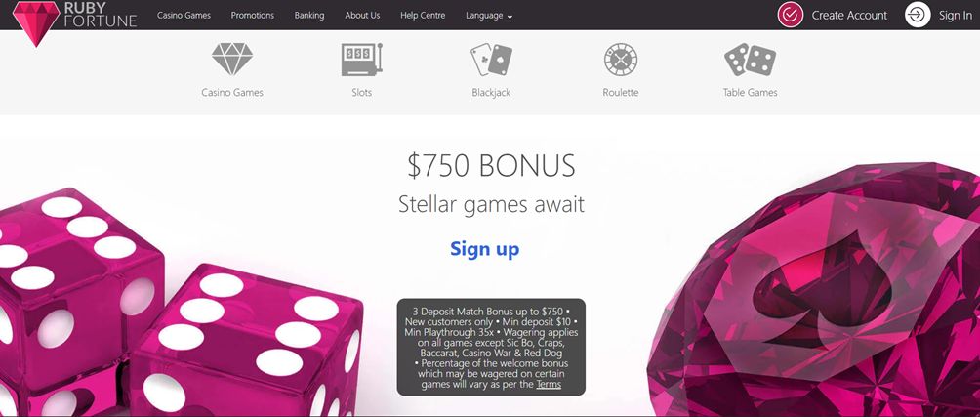Click the Sign In arrow icon
The width and height of the screenshot is (980, 417).
coord(918,15)
